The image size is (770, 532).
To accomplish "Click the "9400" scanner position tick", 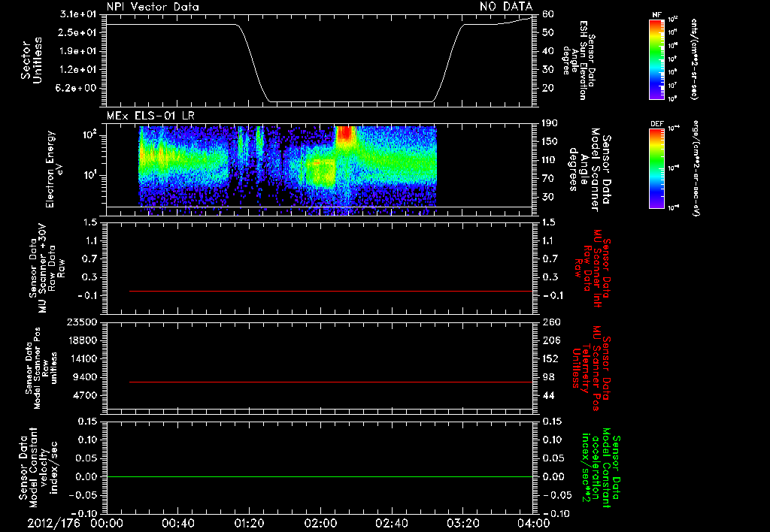I will [85, 377].
